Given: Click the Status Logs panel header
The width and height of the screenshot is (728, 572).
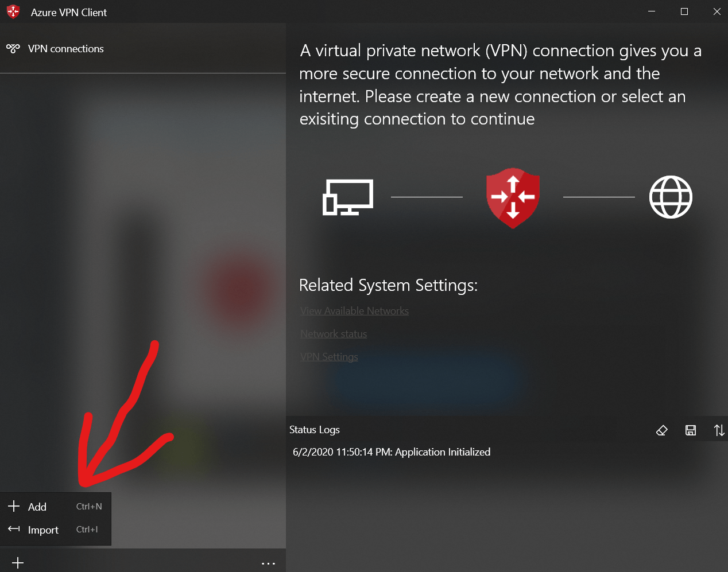Looking at the screenshot, I should tap(315, 429).
